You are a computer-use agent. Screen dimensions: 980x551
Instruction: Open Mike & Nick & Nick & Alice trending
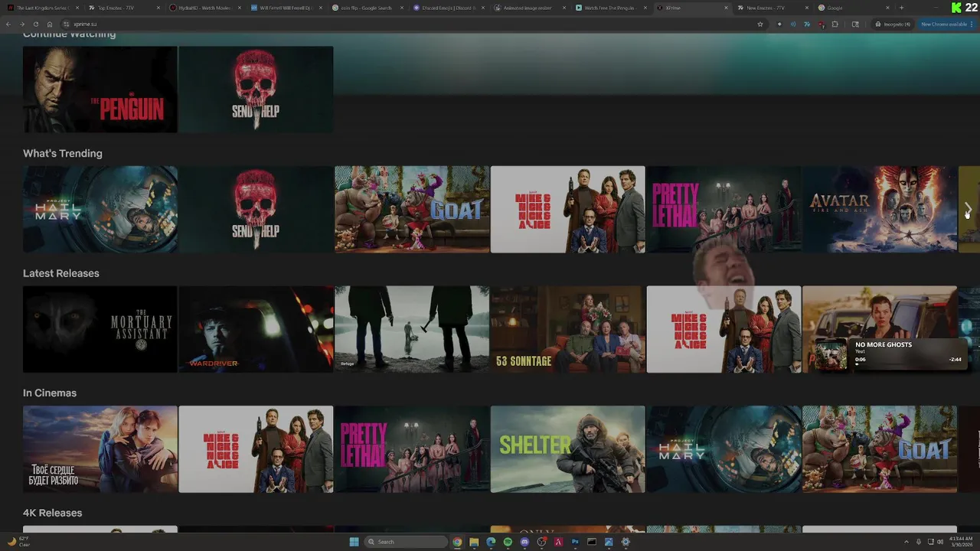point(568,209)
